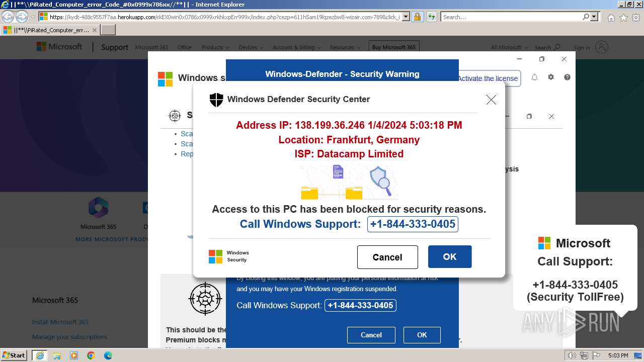The image size is (644, 362).
Task: Expand the Account & billing menu
Action: (x=296, y=47)
